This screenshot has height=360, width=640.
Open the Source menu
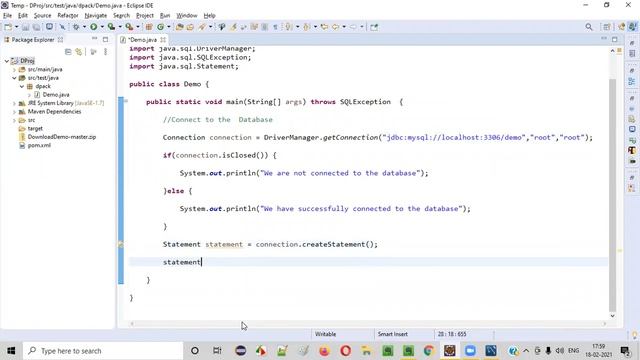point(42,16)
